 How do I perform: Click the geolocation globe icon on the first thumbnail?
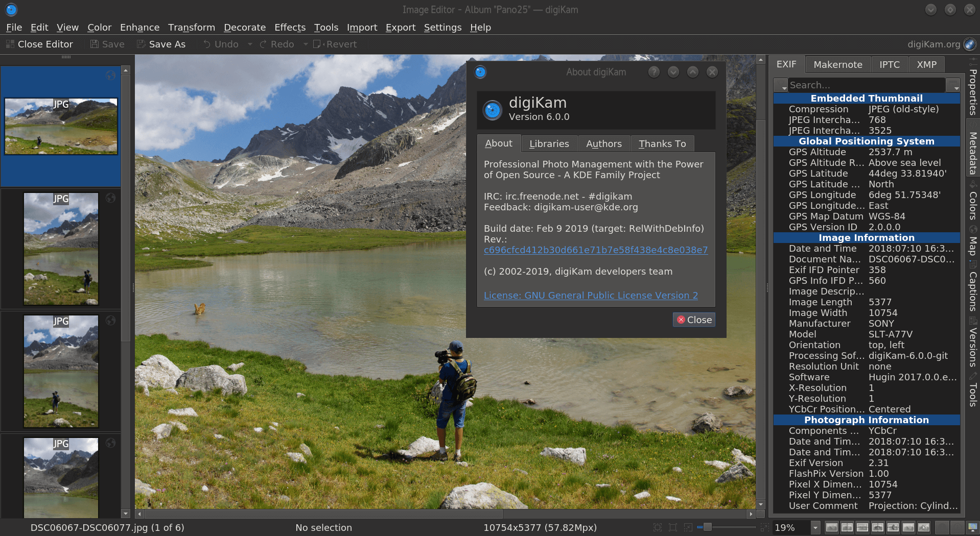point(110,76)
